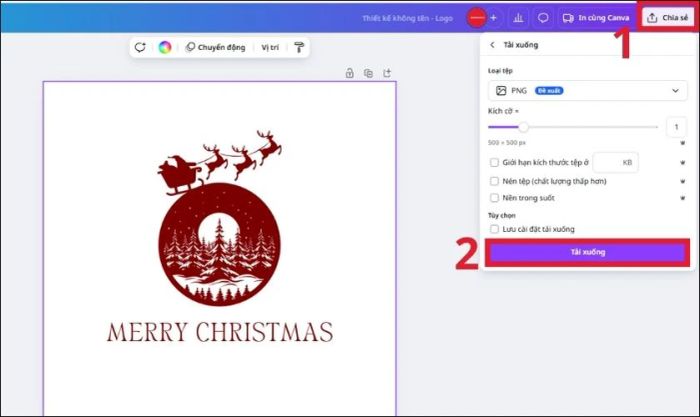Open the Chuyển động animation menu
The image size is (700, 417).
pos(214,47)
